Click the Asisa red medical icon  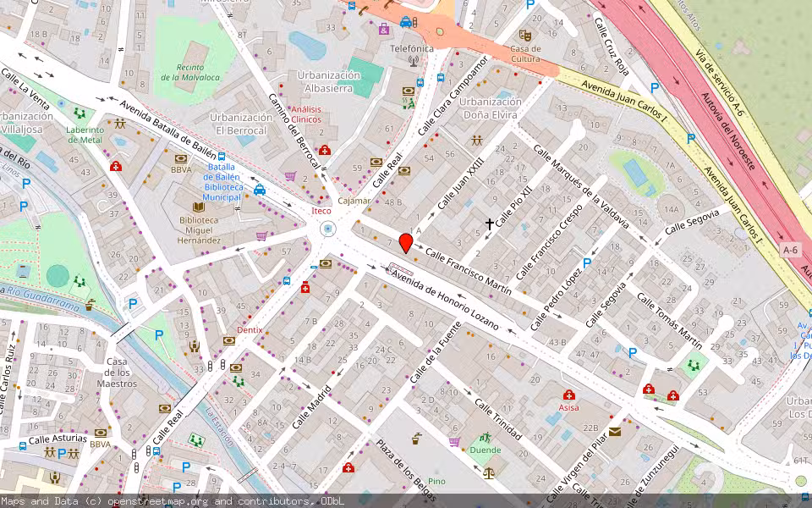[x=569, y=395]
